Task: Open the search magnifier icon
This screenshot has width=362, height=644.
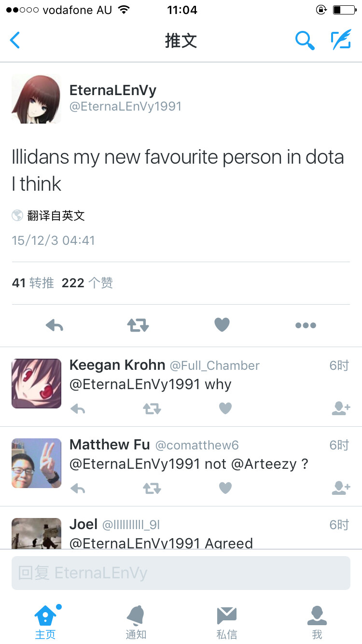Action: coord(305,41)
